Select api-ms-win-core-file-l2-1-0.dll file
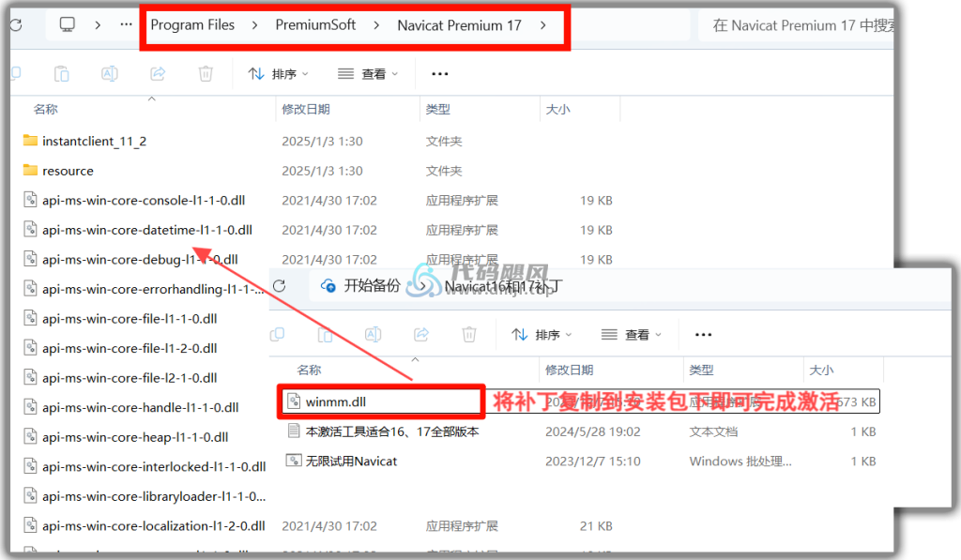 coord(130,377)
